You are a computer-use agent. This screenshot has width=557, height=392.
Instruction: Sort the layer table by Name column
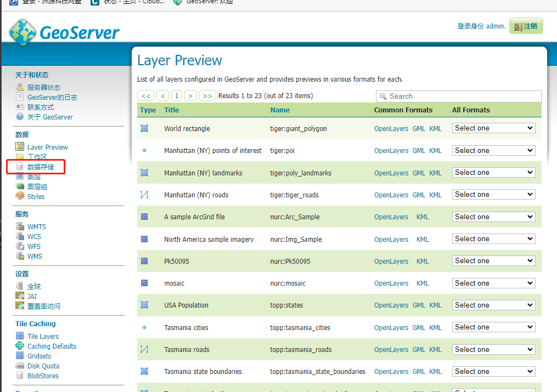coord(280,110)
